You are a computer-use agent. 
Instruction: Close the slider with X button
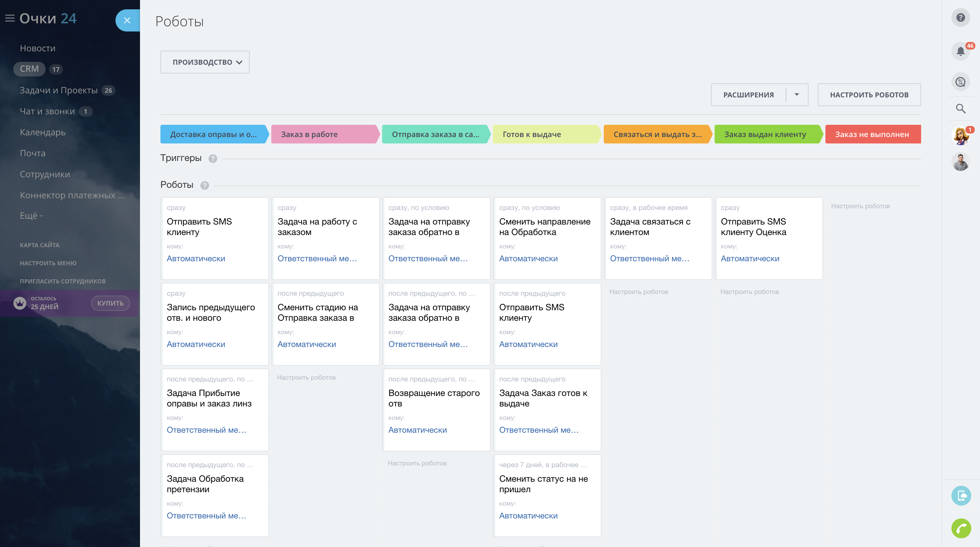(x=127, y=20)
